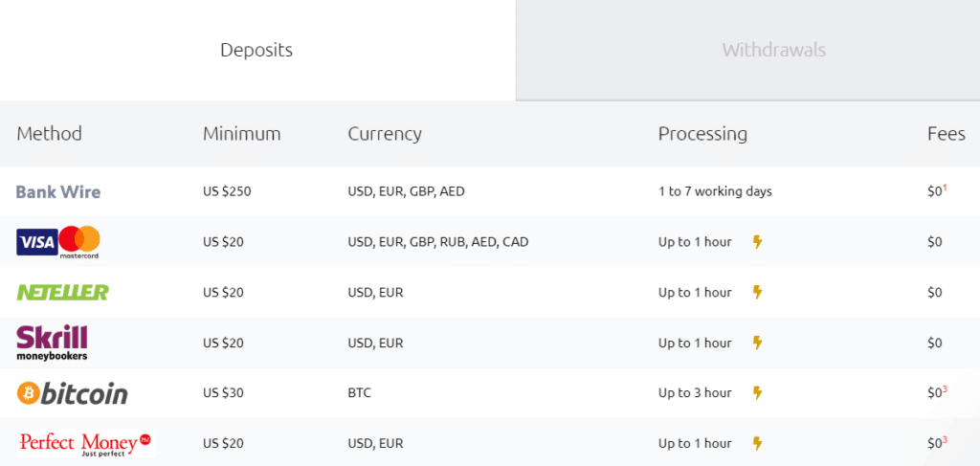Click lightning bolt in Perfect Money row

point(757,443)
